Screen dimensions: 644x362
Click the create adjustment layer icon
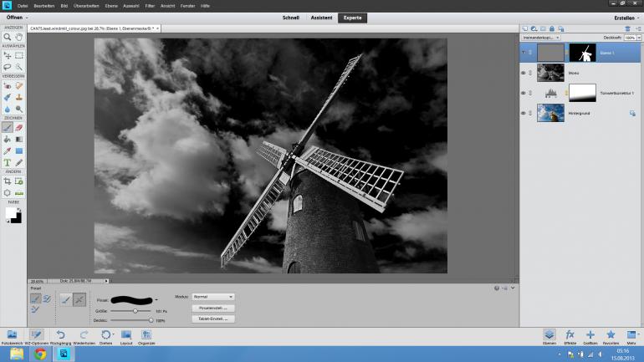[x=534, y=28]
